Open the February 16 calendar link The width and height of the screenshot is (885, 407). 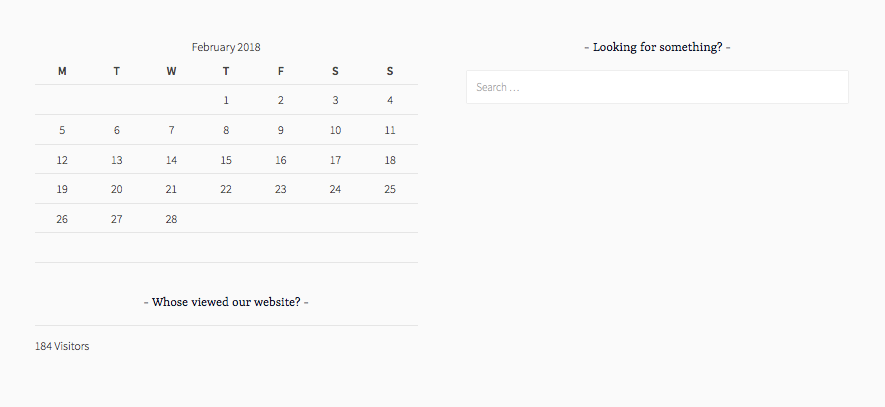(x=281, y=160)
